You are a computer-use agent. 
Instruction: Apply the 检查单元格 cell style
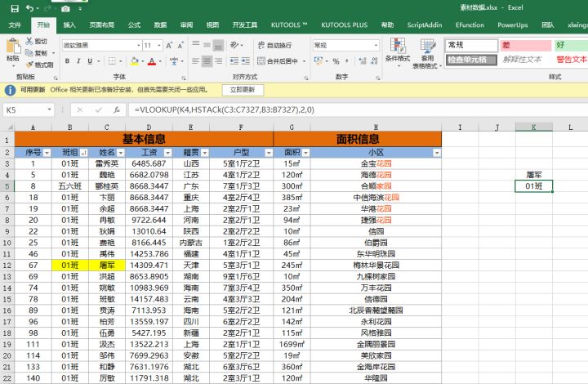click(471, 60)
